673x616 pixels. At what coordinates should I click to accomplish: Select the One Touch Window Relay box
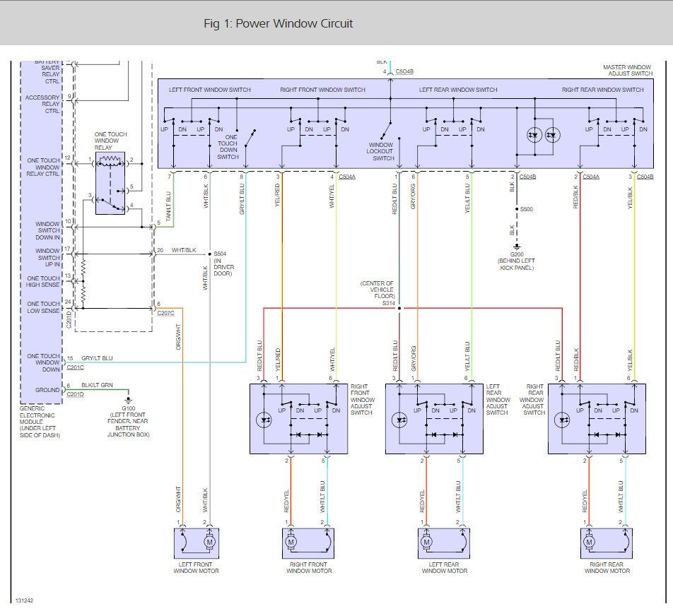110,183
